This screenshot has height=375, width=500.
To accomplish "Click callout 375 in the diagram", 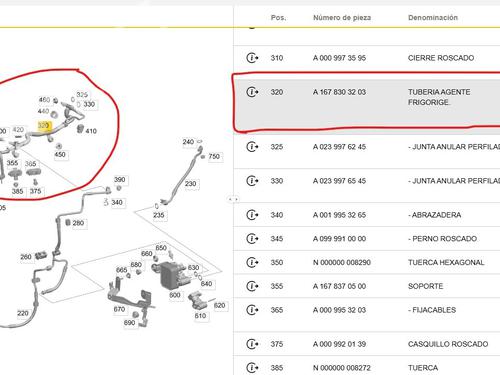I will [35, 191].
